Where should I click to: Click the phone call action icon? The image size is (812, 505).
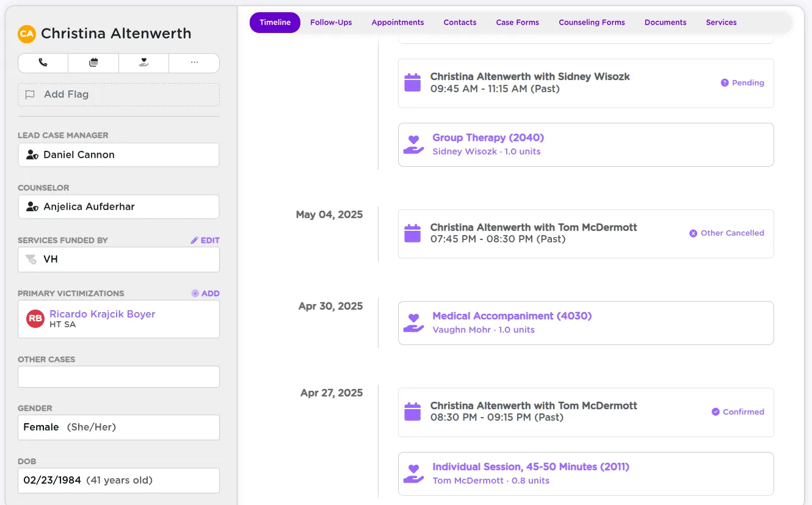(x=43, y=63)
